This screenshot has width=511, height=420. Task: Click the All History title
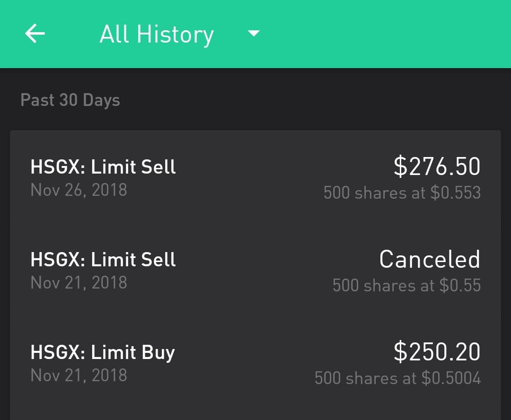click(157, 35)
